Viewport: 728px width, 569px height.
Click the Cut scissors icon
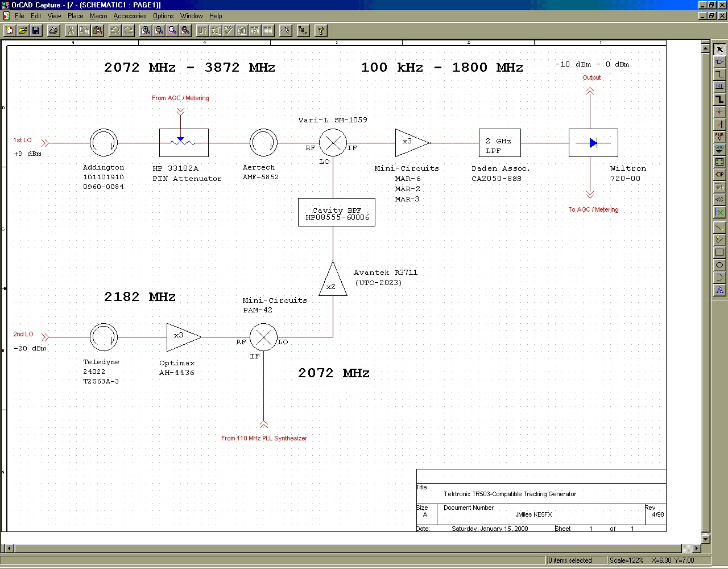pyautogui.click(x=71, y=30)
